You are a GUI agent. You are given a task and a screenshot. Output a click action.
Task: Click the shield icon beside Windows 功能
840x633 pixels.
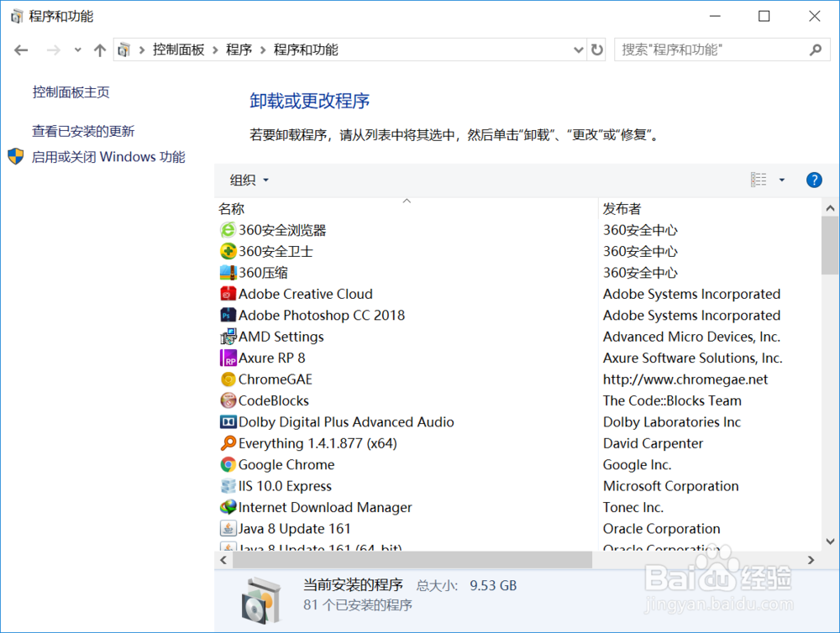[x=15, y=156]
